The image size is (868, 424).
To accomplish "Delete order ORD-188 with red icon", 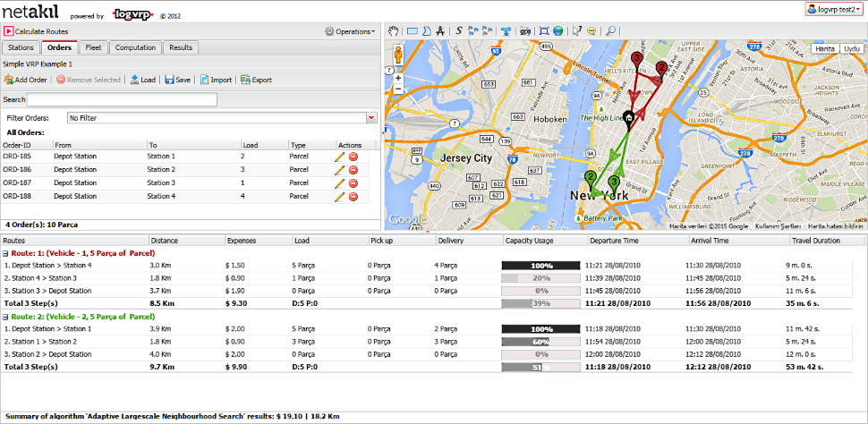I will [353, 197].
